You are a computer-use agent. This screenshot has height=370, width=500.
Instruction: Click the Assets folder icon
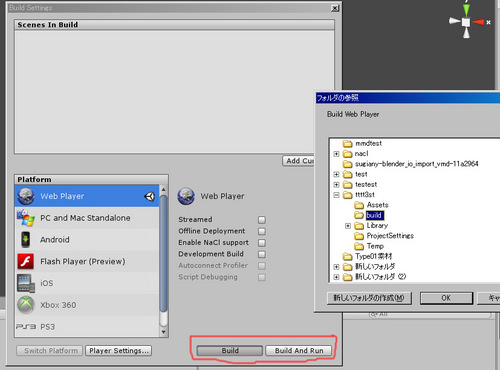[359, 205]
